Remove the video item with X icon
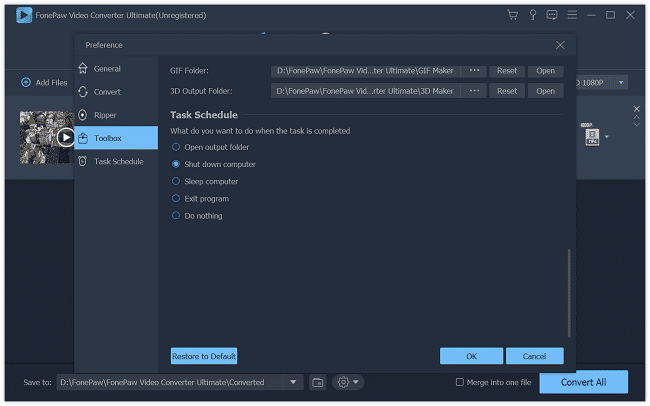The image size is (650, 406). (636, 109)
